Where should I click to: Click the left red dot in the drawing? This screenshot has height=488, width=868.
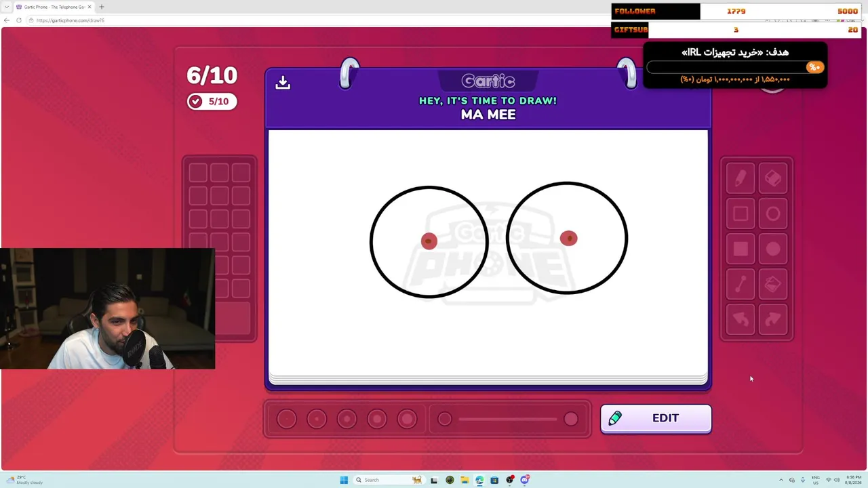click(x=429, y=241)
